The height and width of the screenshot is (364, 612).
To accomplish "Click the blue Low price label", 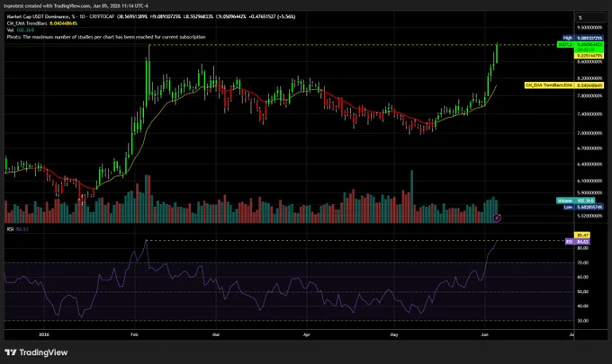I will coord(582,207).
